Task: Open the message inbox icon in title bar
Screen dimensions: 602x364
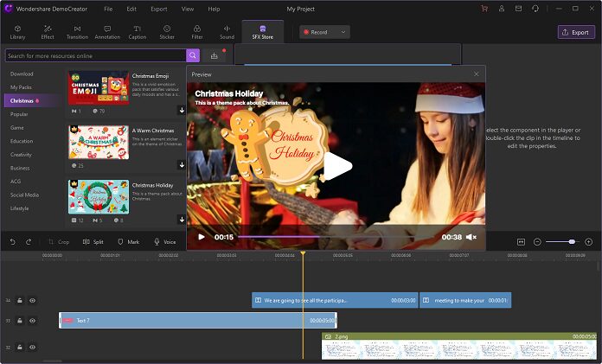Action: point(518,9)
